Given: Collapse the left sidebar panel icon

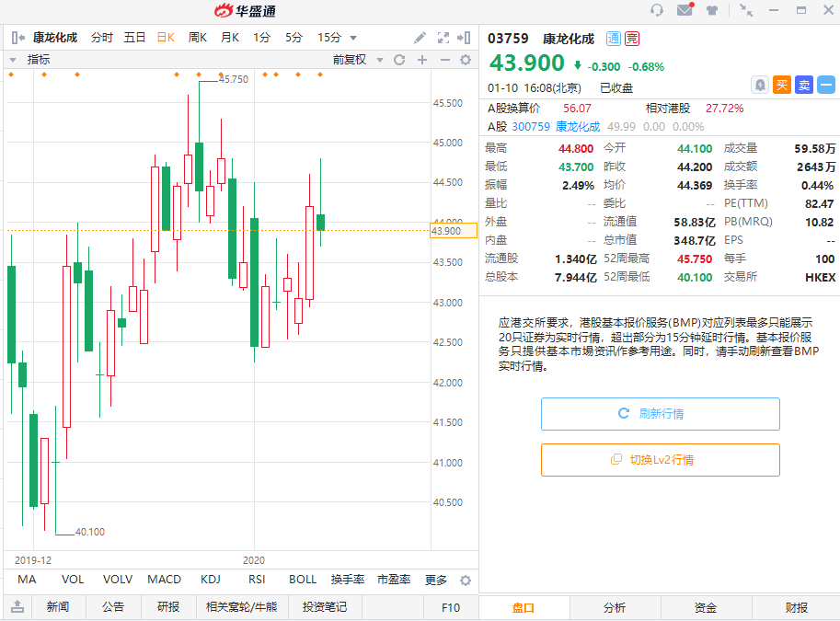Looking at the screenshot, I should pos(17,38).
